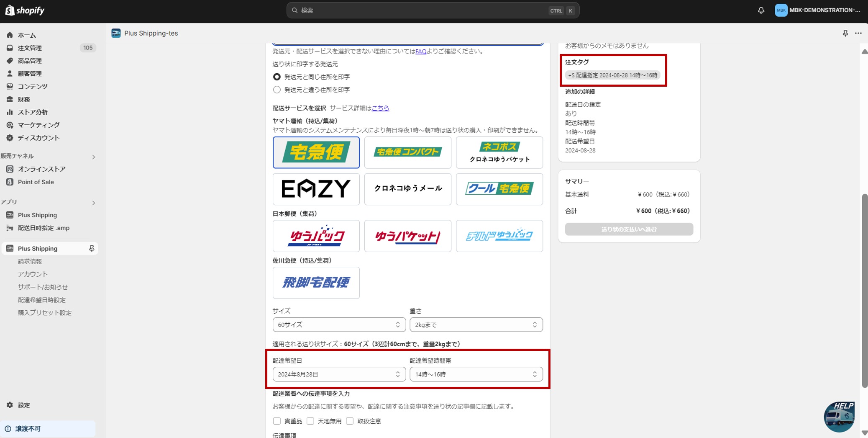Open the 配達希望時間帯 dropdown
Image resolution: width=868 pixels, height=438 pixels.
tap(476, 374)
